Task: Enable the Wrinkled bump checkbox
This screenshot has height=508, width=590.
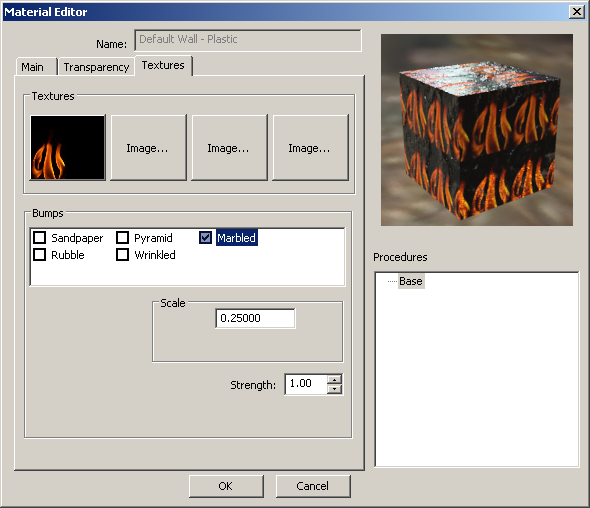Action: (122, 255)
